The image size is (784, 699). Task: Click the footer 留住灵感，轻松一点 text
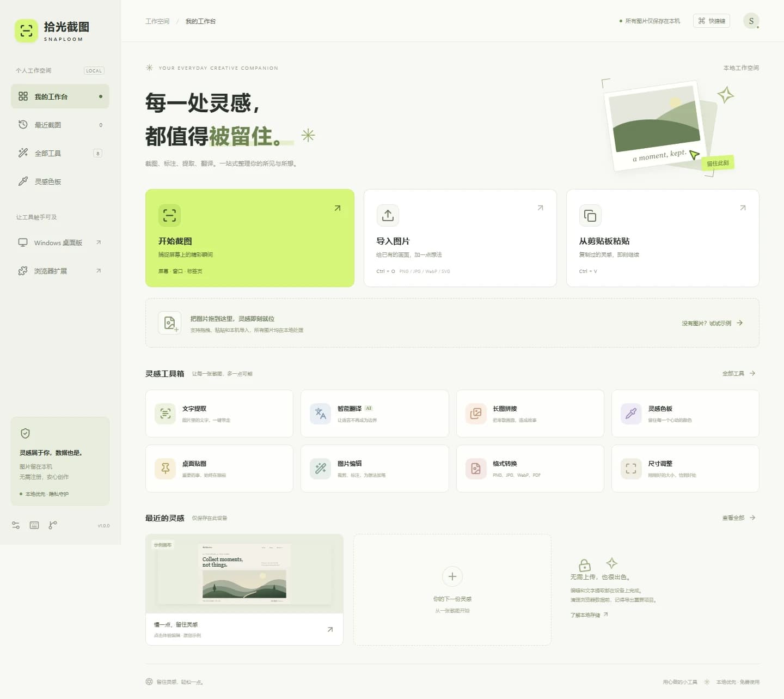click(x=180, y=682)
